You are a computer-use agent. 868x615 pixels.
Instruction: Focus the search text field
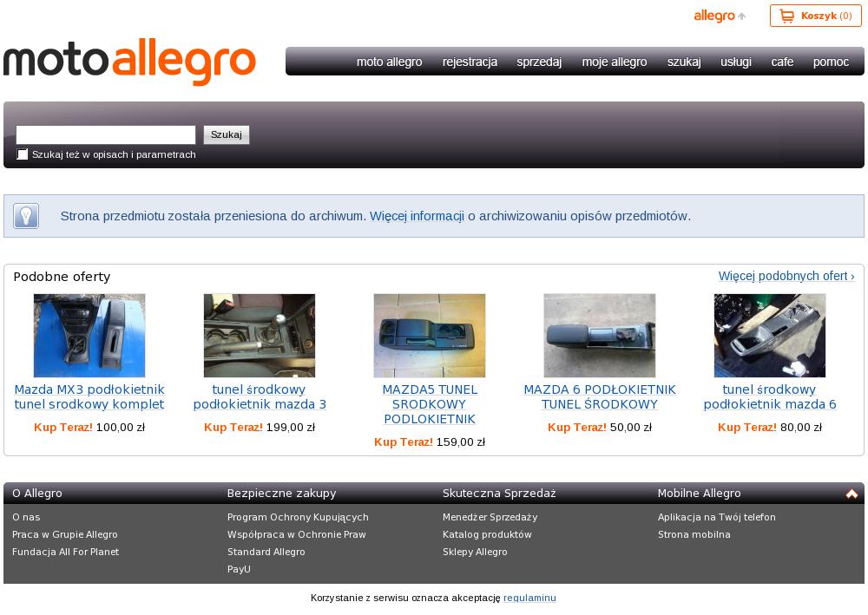click(106, 134)
